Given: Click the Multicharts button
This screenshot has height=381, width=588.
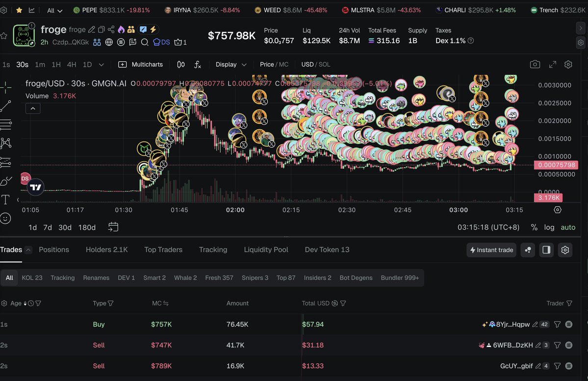Looking at the screenshot, I should click(x=141, y=64).
